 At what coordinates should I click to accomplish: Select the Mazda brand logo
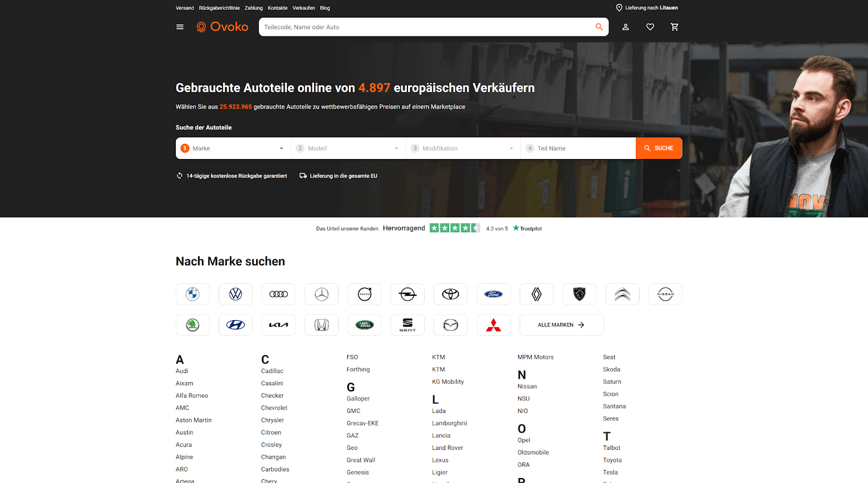450,325
